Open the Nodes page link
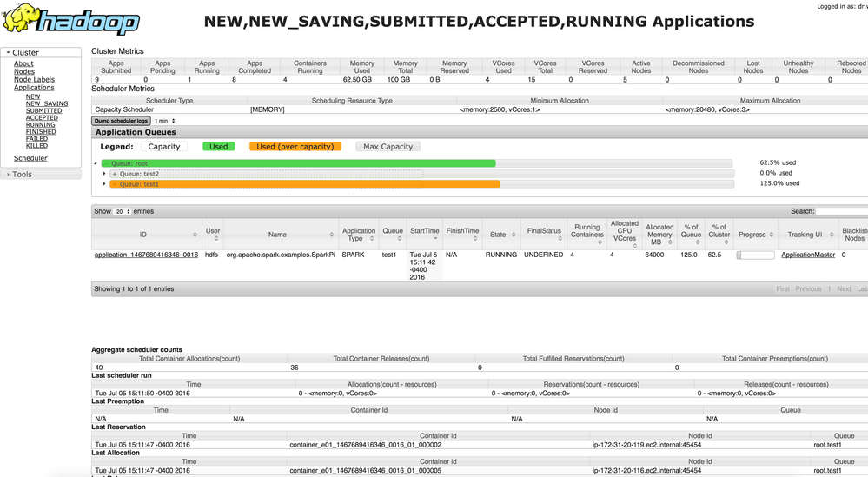This screenshot has width=868, height=477. click(x=24, y=71)
